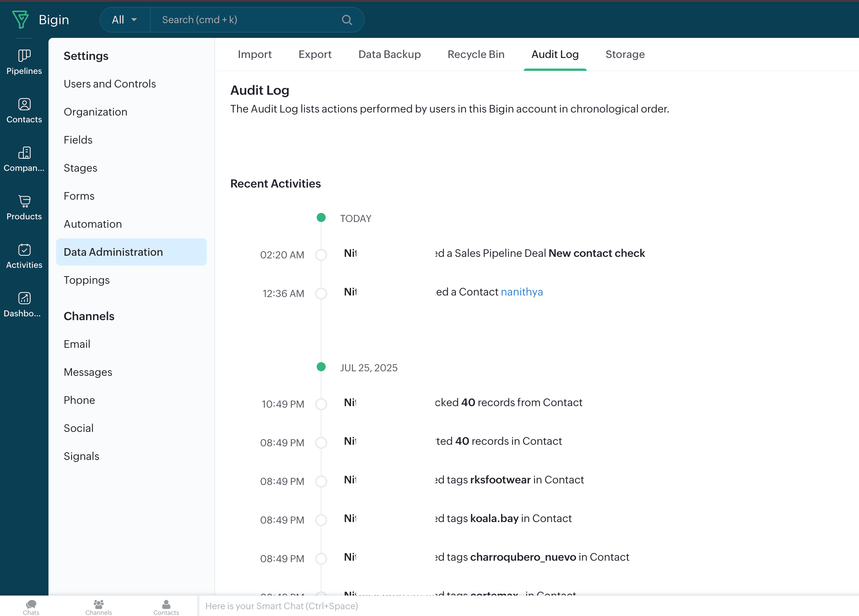Open the Activities checkmark calendar icon

point(24,250)
